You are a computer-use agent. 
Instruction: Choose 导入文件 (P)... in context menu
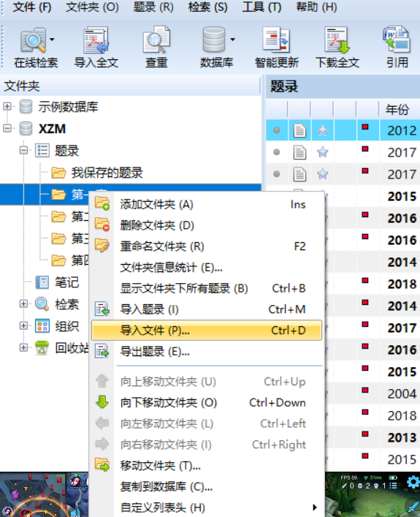tap(207, 330)
